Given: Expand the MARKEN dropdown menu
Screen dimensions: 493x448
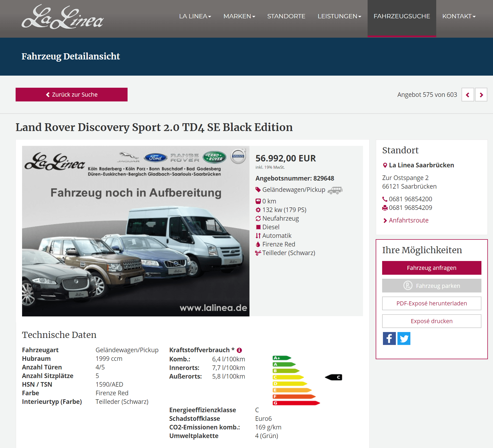Looking at the screenshot, I should tap(239, 16).
